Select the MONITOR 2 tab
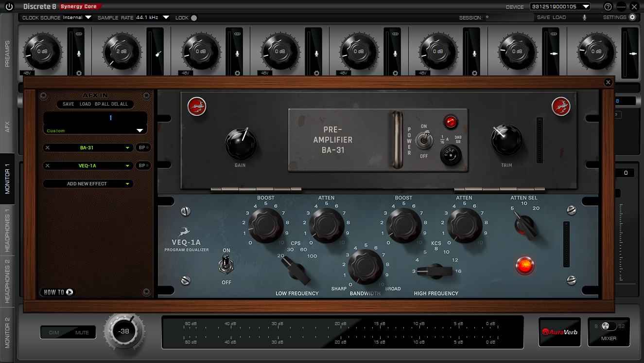This screenshot has width=644, height=363. click(7, 332)
